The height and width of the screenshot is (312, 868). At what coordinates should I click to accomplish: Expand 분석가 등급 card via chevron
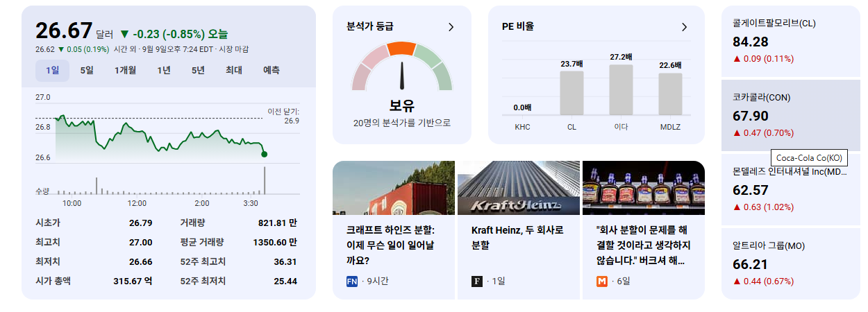click(451, 27)
